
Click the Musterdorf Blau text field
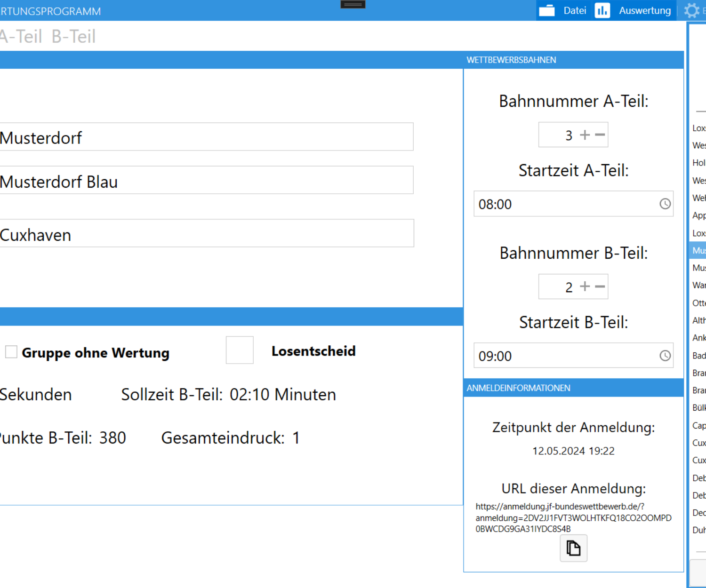[x=206, y=181]
